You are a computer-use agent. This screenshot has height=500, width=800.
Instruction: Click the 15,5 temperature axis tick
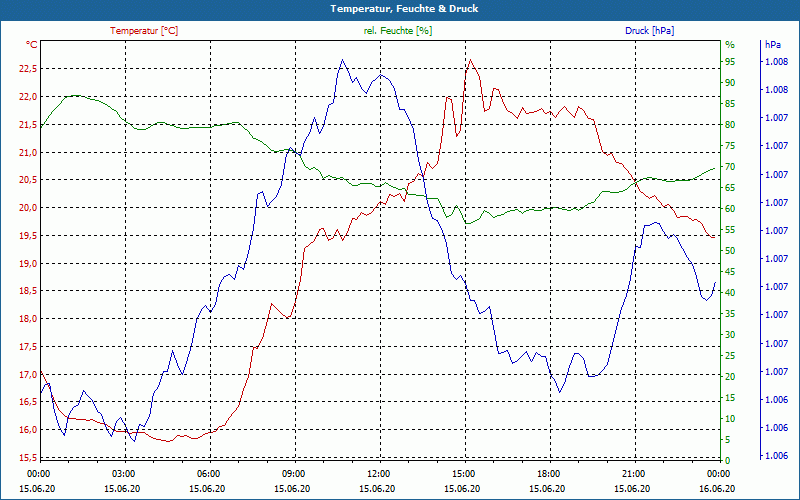[28, 457]
